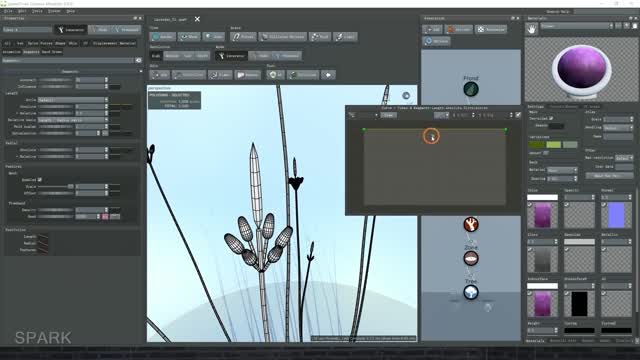Open the File menu
Image resolution: width=640 pixels, height=360 pixels.
tap(8, 11)
